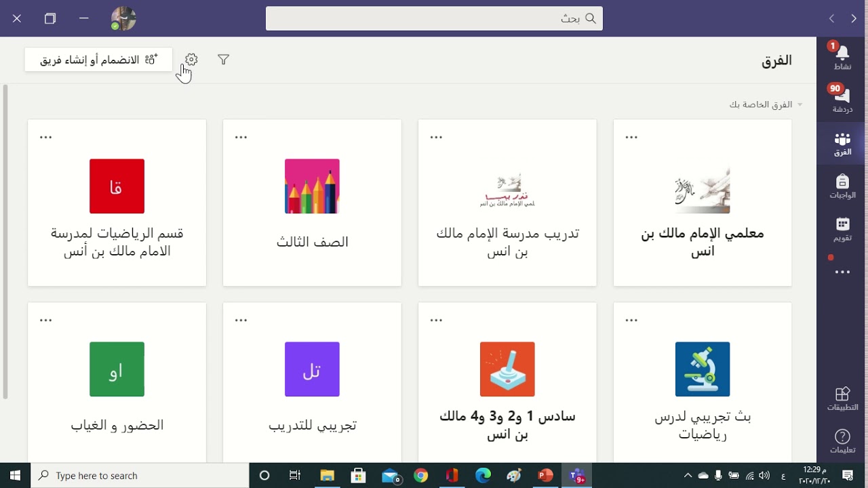
Task: Open the manage teams gear icon
Action: point(191,60)
